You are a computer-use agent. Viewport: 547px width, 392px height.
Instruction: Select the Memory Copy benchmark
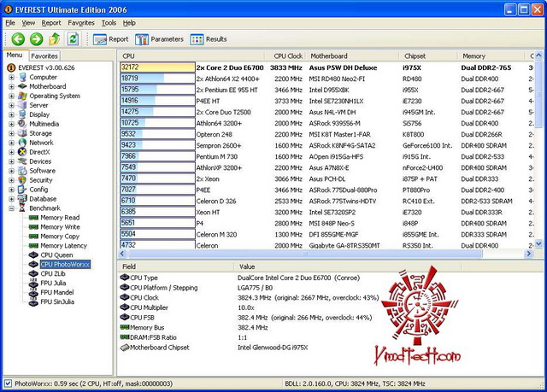(x=55, y=237)
